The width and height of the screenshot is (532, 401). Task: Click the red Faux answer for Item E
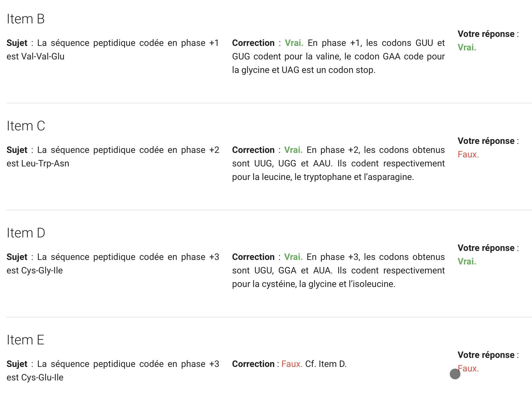click(x=468, y=368)
